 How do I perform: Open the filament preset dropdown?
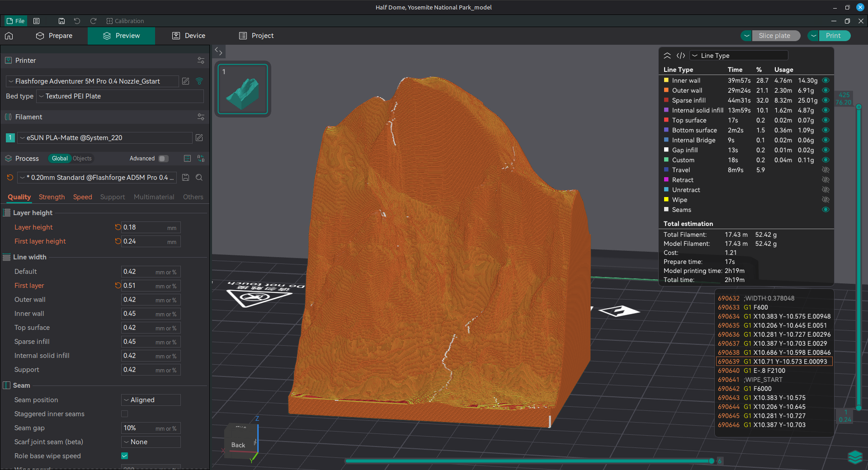pos(105,138)
